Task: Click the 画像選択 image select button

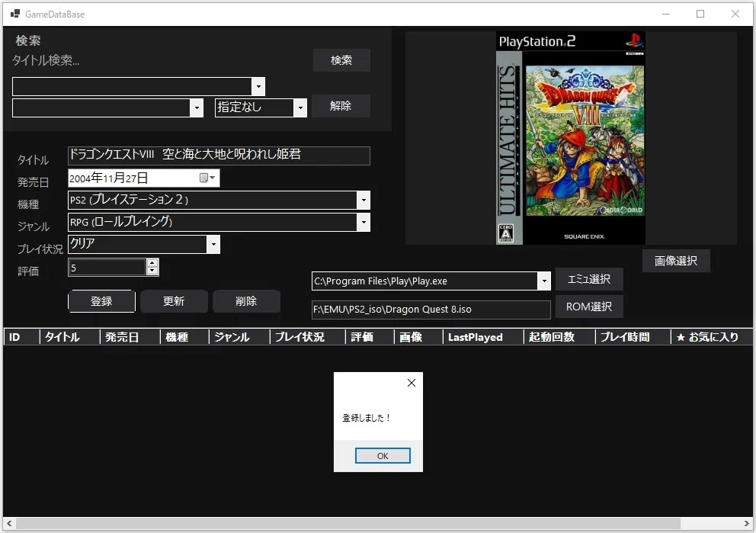Action: click(676, 261)
